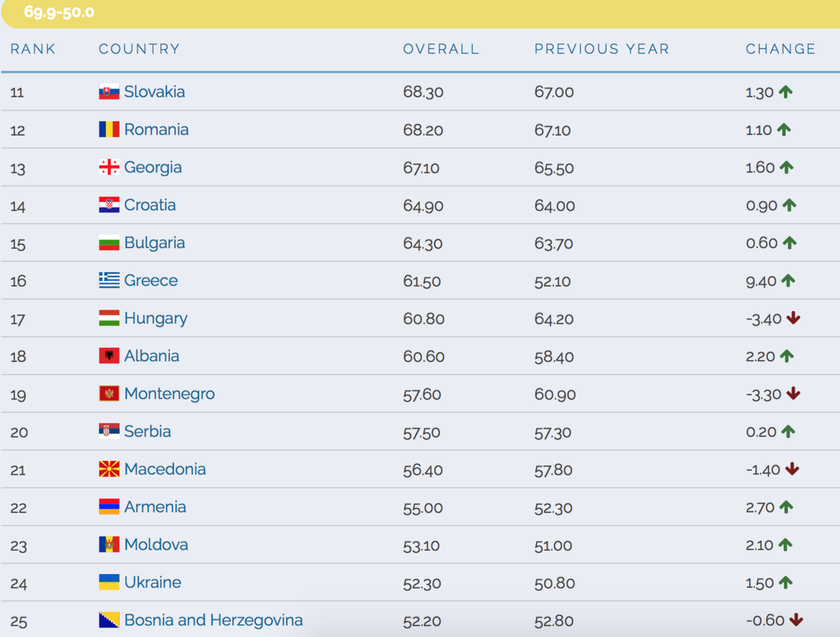Click the red down arrow in Hungary's row
Viewport: 840px width, 637px height.
793,318
